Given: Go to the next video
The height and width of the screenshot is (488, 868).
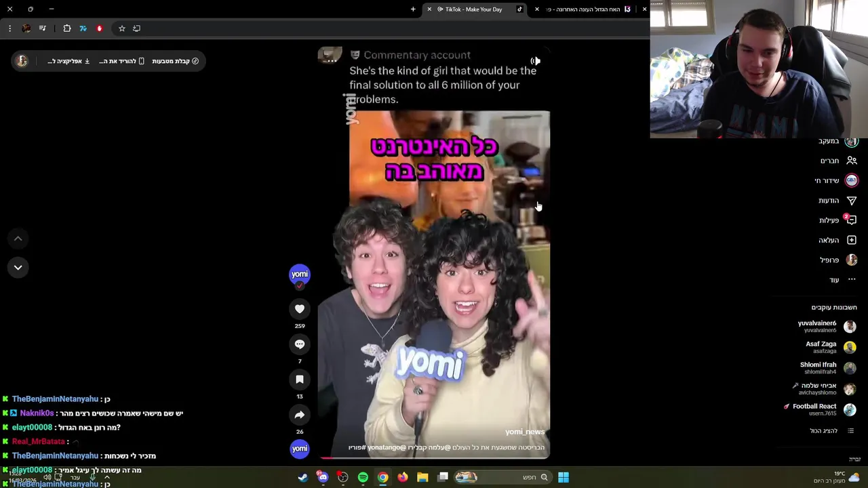Looking at the screenshot, I should [x=18, y=268].
